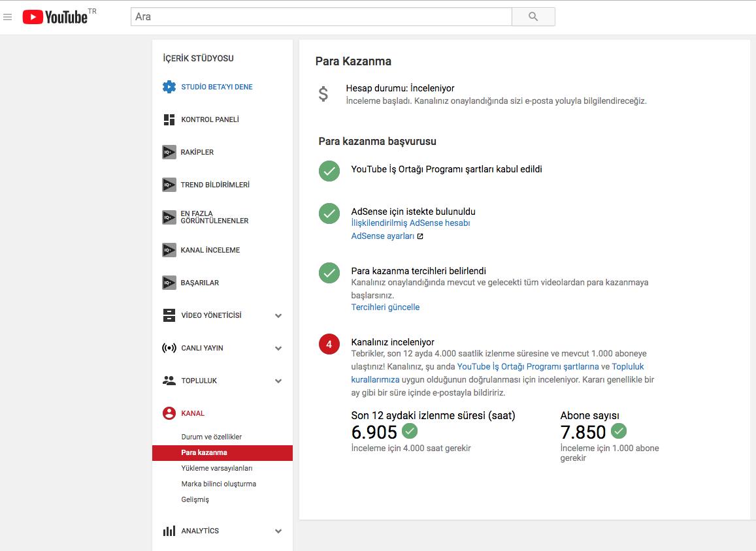Click green check beside 6.905 watch hours

(410, 431)
